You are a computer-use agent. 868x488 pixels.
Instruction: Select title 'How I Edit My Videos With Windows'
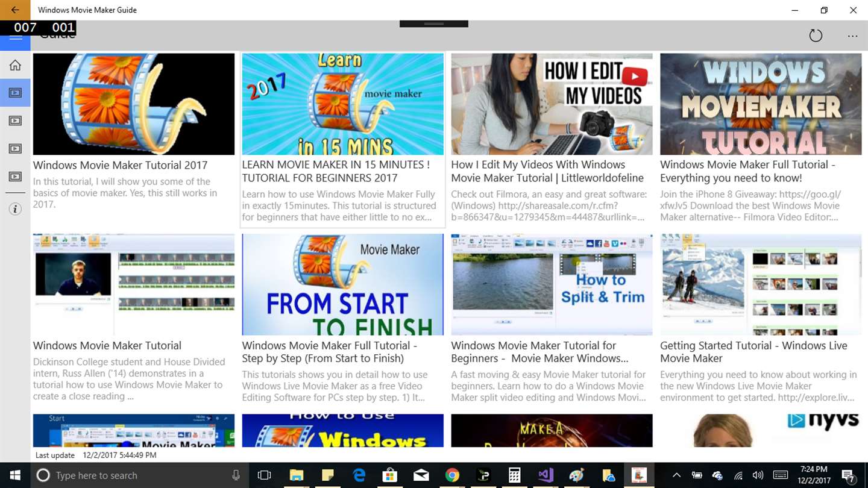tap(538, 164)
